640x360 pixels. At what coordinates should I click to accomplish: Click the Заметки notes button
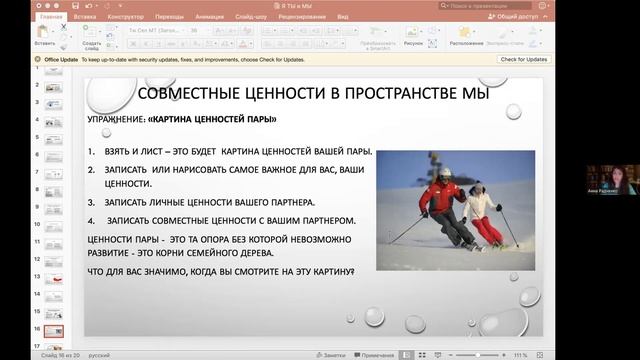331,355
